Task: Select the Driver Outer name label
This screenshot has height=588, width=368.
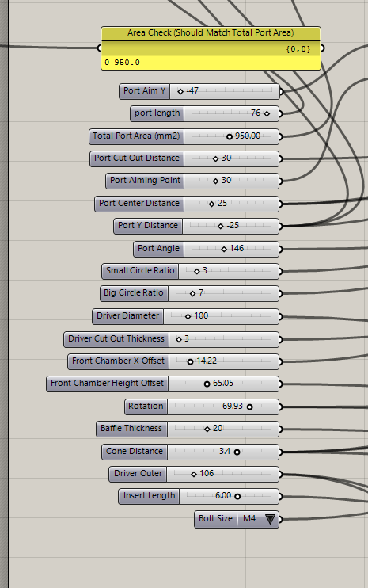Action: 138,474
